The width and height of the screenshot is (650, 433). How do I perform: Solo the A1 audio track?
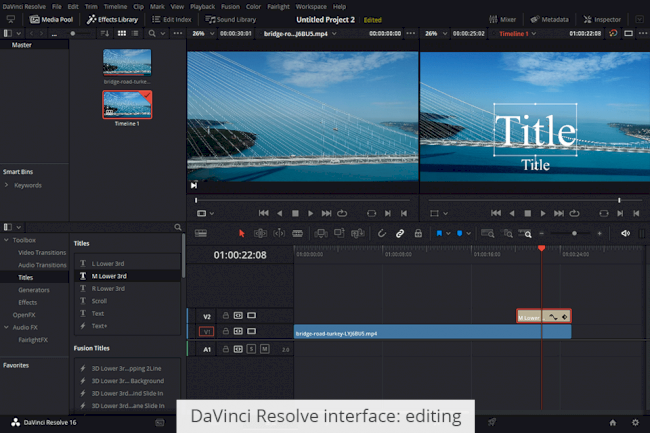251,349
